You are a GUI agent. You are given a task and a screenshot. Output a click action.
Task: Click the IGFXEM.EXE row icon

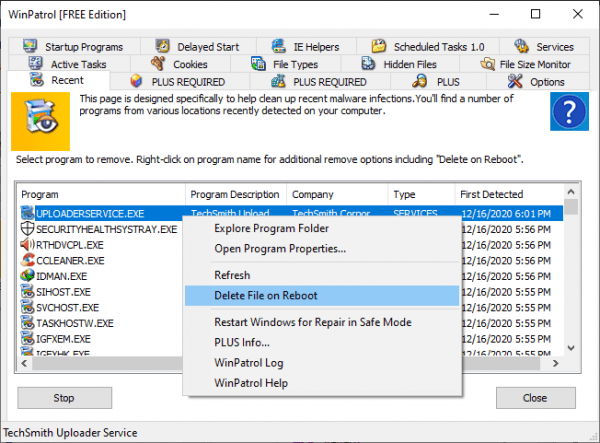point(27,339)
